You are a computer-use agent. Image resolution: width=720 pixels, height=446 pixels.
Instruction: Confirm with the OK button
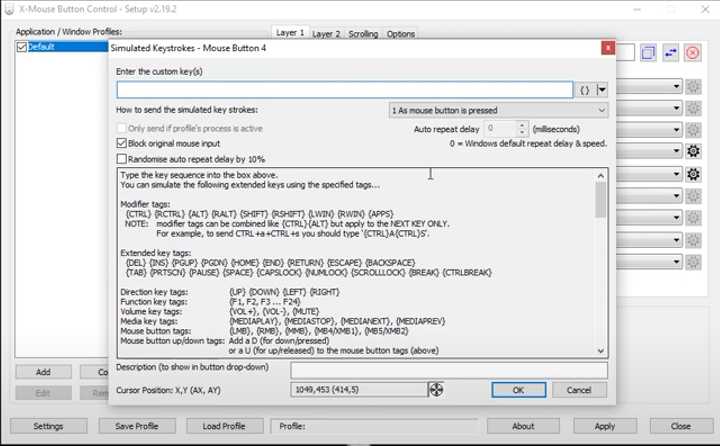[x=518, y=390]
